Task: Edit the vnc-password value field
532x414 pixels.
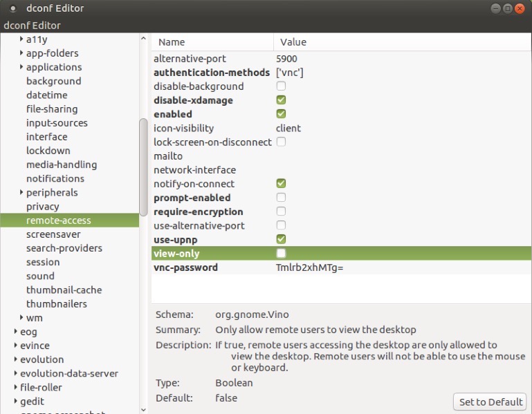Action: point(309,267)
